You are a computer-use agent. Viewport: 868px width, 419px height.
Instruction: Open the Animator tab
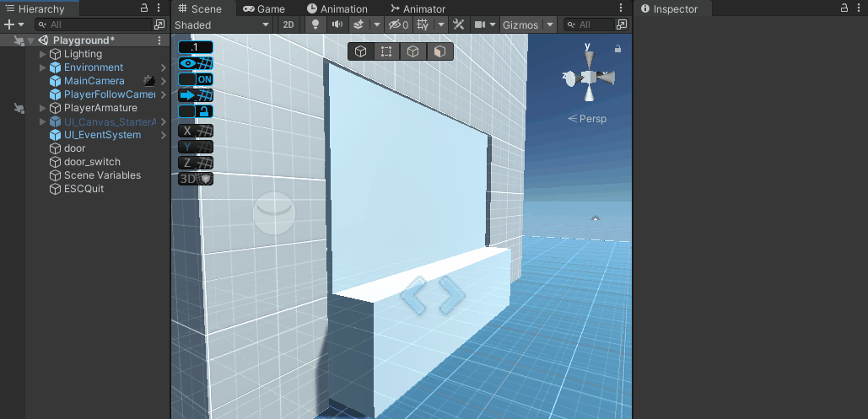[x=418, y=8]
